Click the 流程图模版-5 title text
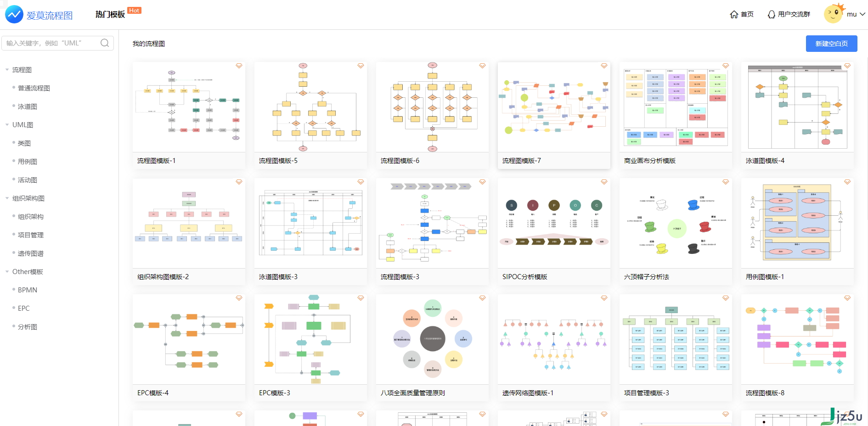 [278, 161]
